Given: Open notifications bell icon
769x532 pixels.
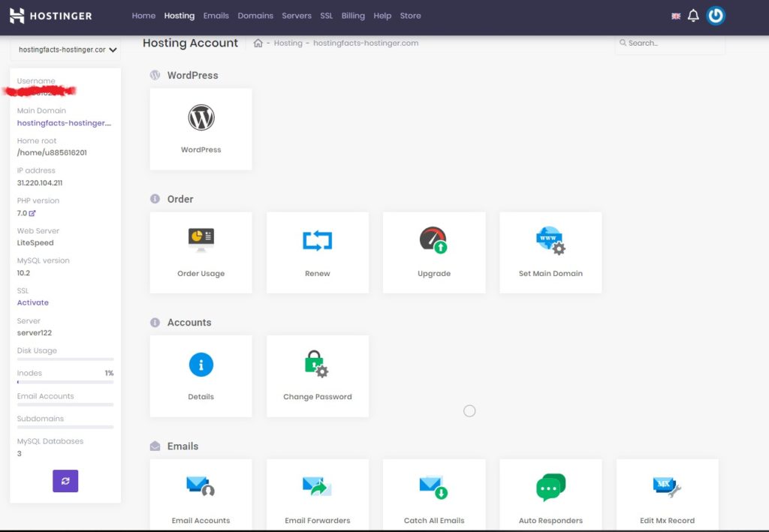Looking at the screenshot, I should tap(693, 16).
